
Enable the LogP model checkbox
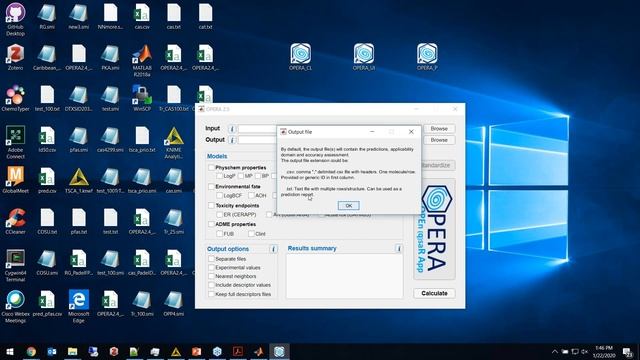click(220, 176)
